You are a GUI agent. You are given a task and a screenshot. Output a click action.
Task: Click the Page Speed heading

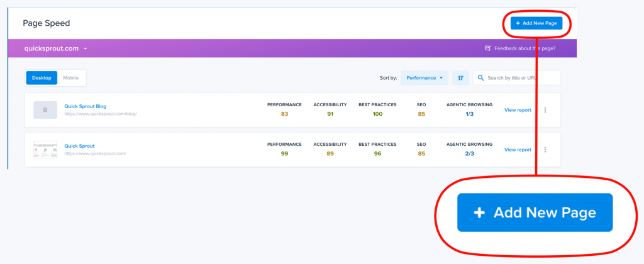47,23
